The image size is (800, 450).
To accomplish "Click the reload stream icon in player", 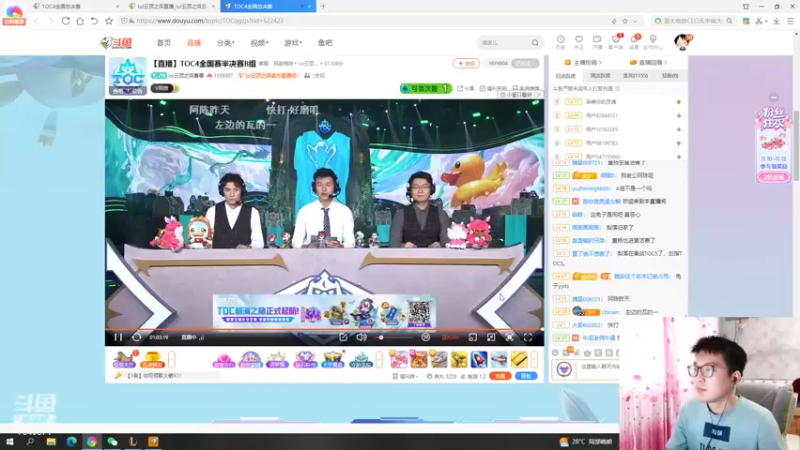I will pyautogui.click(x=136, y=337).
